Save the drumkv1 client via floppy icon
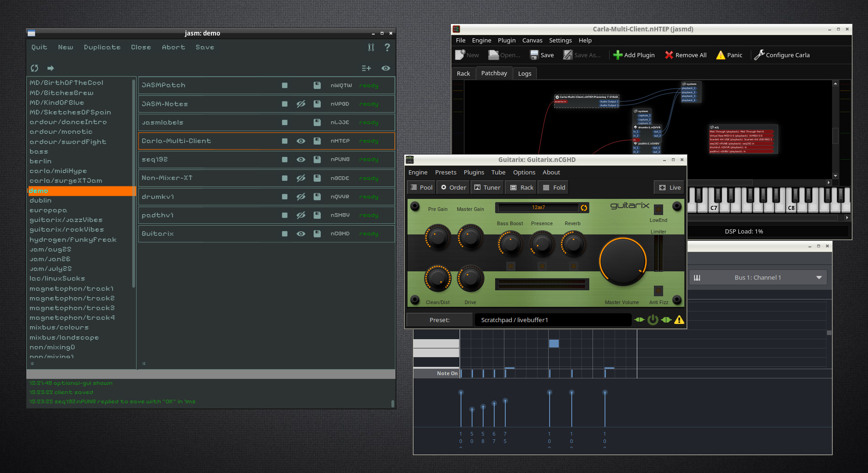This screenshot has height=473, width=868. click(317, 197)
